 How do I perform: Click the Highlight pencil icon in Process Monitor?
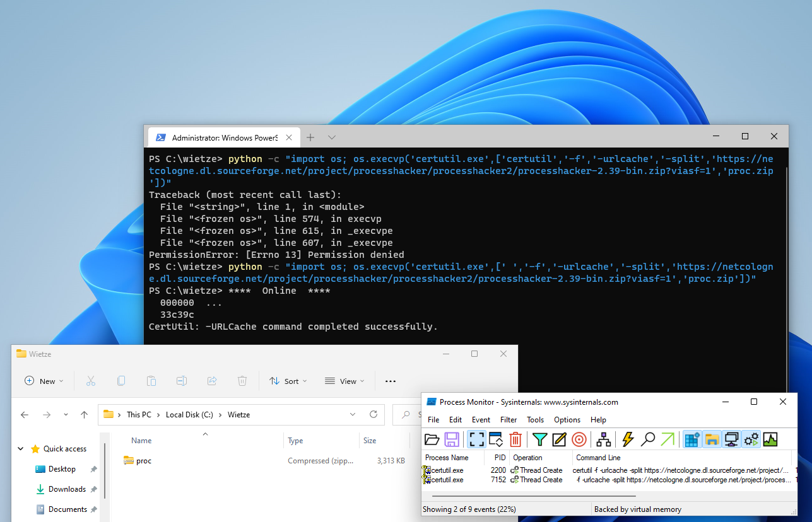pos(559,439)
